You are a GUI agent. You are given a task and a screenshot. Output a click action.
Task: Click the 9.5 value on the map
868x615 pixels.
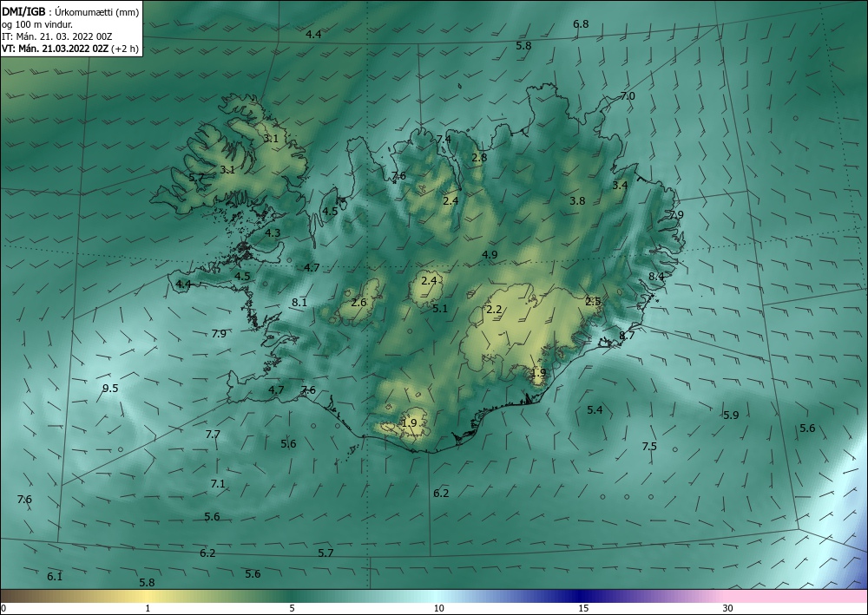(110, 389)
